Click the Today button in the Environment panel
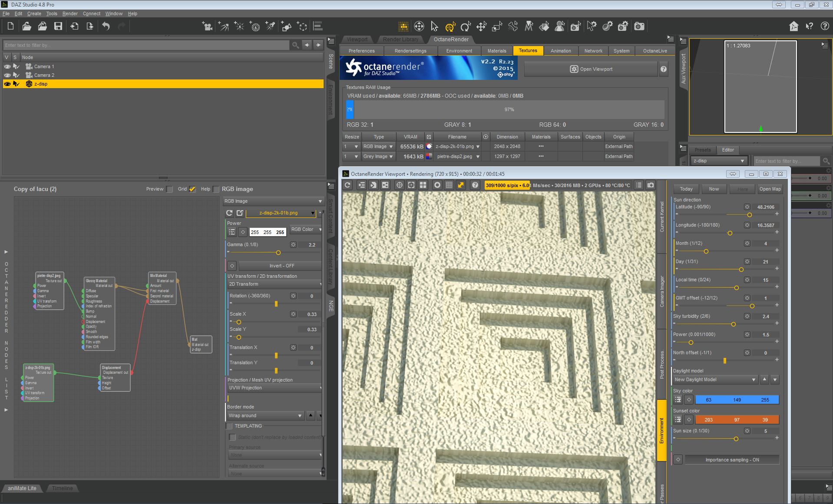Image resolution: width=833 pixels, height=504 pixels. [x=686, y=189]
